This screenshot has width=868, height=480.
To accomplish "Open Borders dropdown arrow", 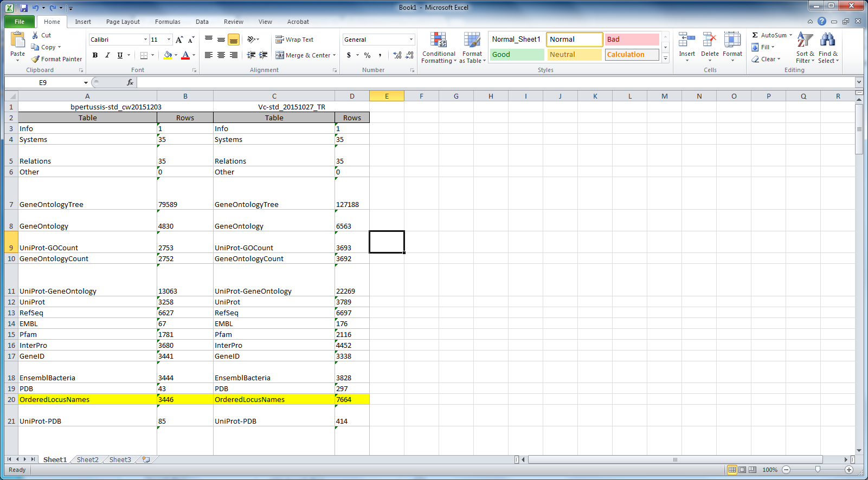I will pos(152,55).
